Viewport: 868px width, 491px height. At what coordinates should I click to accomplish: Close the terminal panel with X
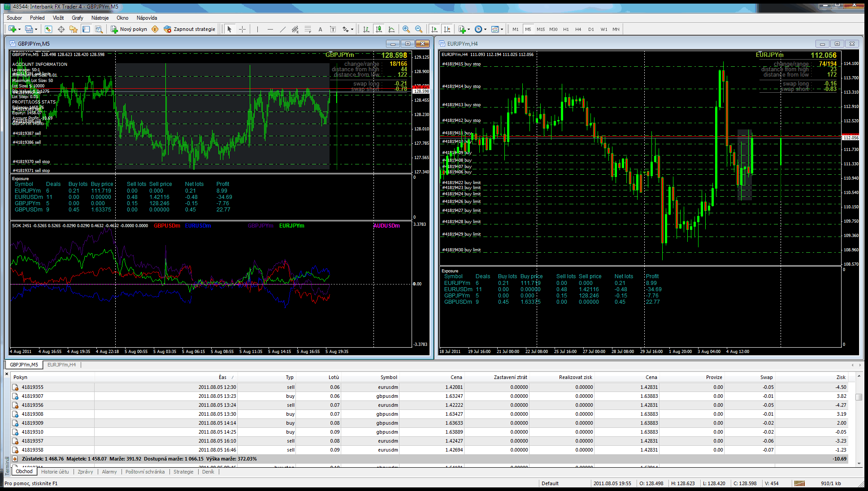(x=7, y=374)
